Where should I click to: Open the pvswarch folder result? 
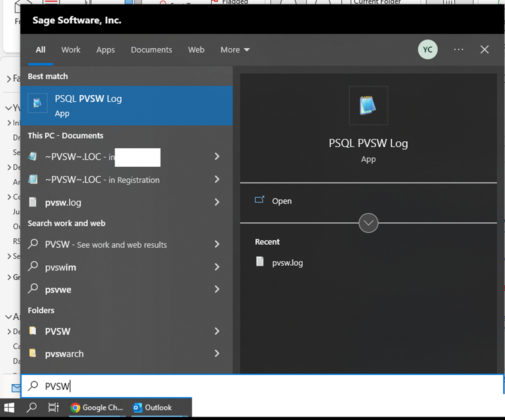[x=64, y=354]
